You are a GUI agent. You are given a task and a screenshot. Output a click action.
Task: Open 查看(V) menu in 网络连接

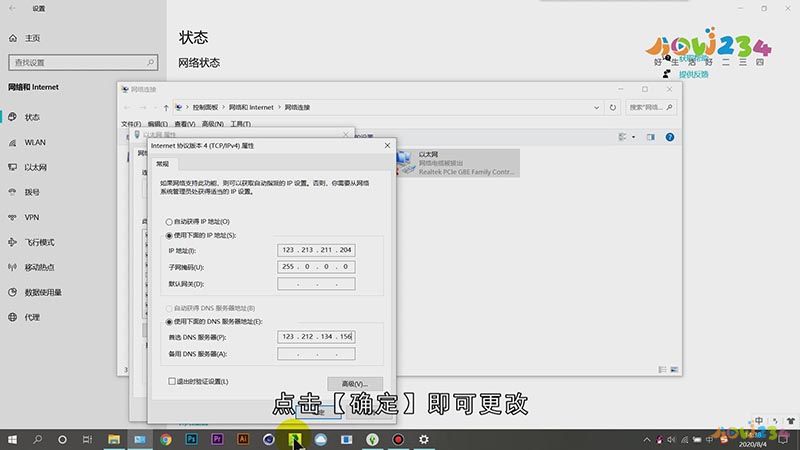click(185, 124)
